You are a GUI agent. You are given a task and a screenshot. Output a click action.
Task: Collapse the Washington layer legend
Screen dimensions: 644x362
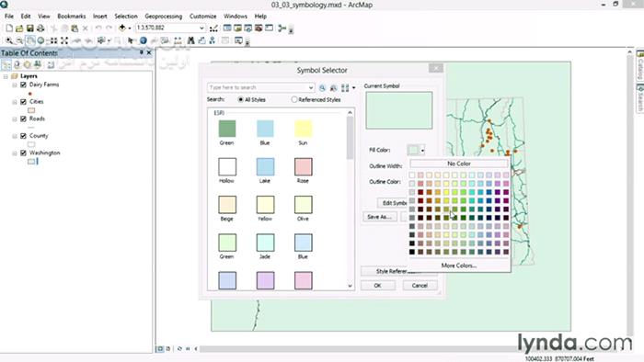(x=15, y=153)
